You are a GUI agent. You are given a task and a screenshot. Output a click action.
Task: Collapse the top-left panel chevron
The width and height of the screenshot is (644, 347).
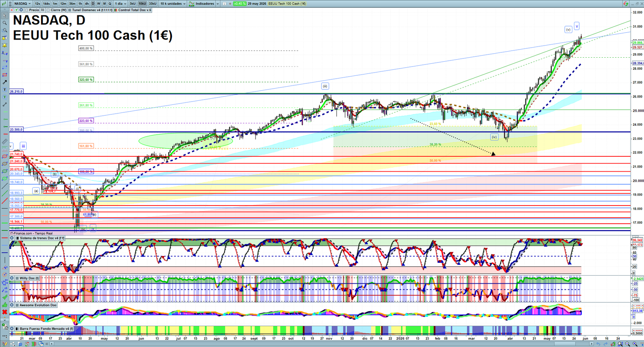pos(4,9)
